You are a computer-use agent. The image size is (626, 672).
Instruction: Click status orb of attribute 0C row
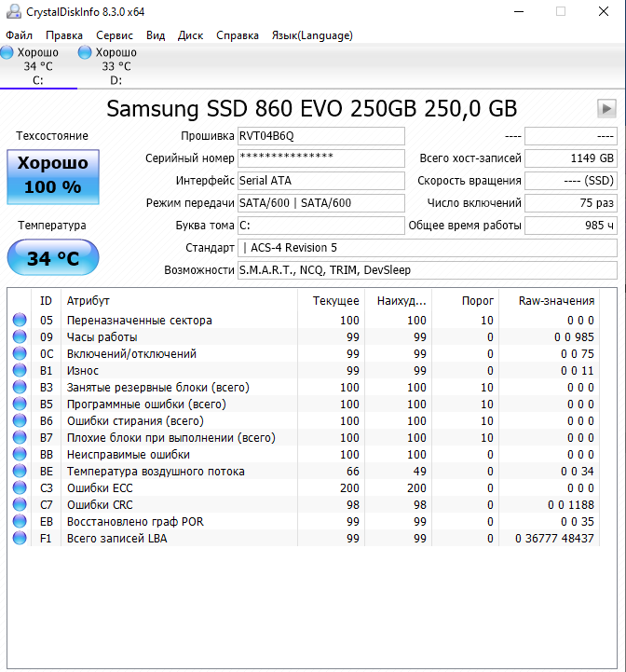(20, 353)
